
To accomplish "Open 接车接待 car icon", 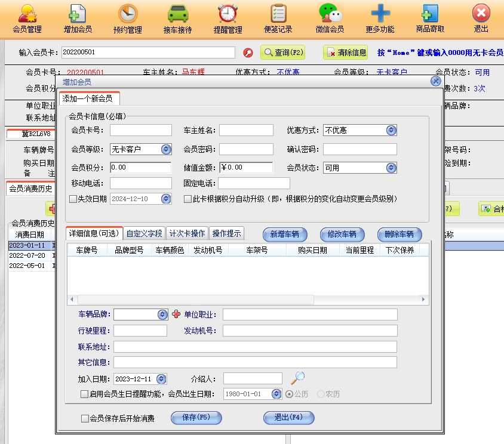I will point(177,14).
